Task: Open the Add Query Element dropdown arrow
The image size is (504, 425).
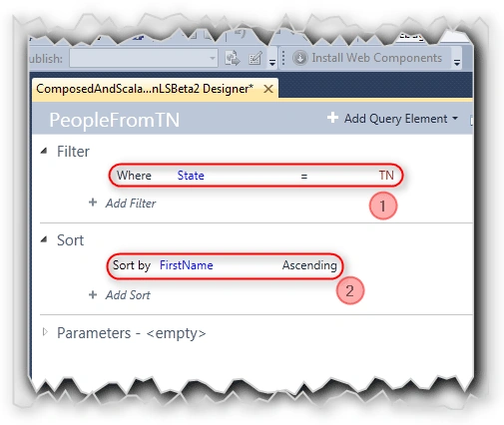Action: tap(455, 118)
